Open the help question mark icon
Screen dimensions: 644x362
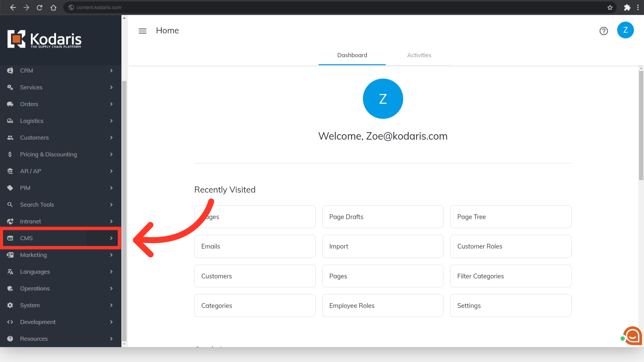coord(604,31)
